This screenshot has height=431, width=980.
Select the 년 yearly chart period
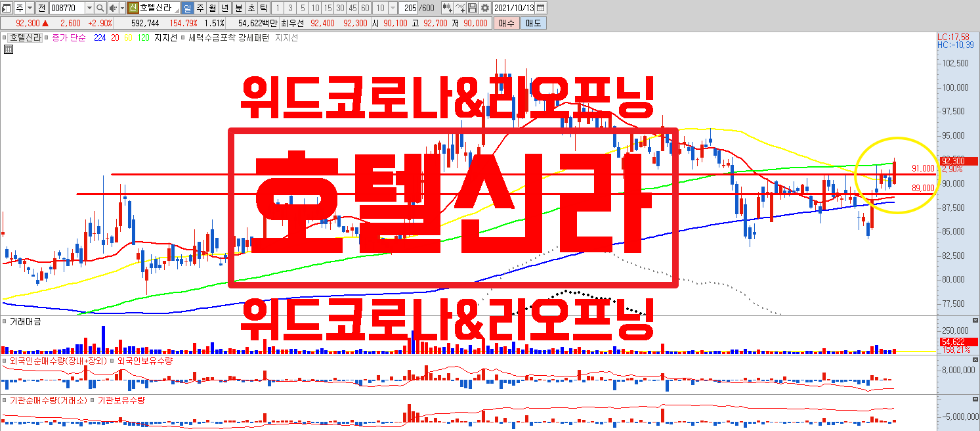click(x=224, y=8)
